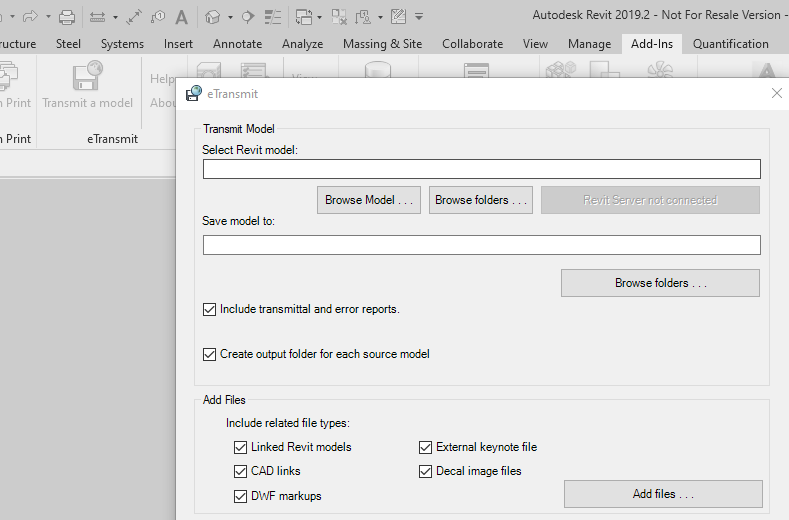The height and width of the screenshot is (520, 789).
Task: Expand the Switch Windows dropdown arrow
Action: point(320,18)
